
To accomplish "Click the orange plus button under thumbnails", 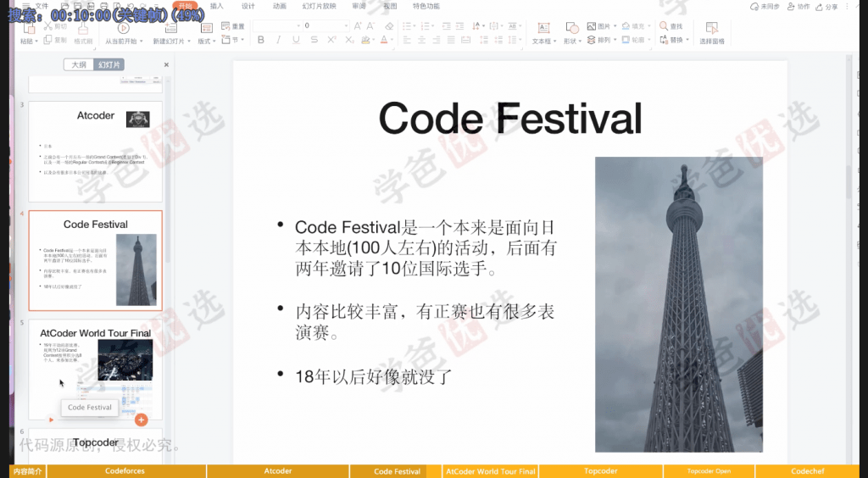I will click(x=142, y=420).
